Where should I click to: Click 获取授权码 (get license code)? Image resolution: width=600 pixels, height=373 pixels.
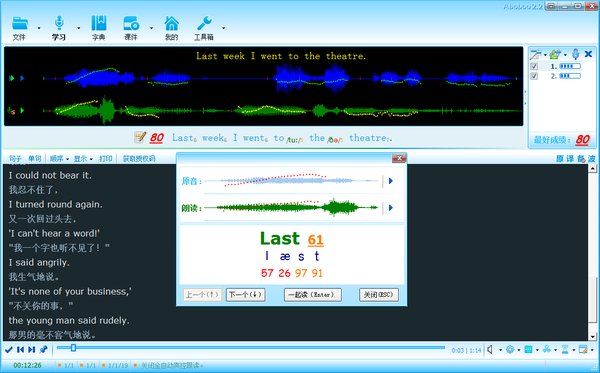(x=139, y=158)
